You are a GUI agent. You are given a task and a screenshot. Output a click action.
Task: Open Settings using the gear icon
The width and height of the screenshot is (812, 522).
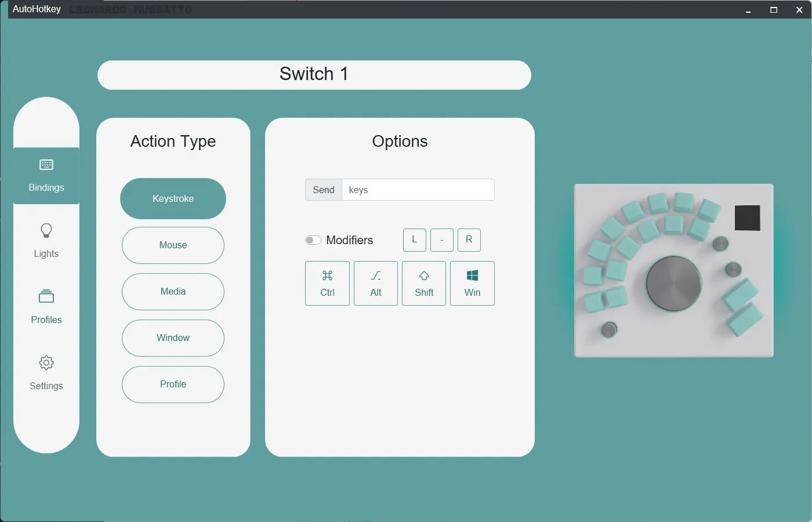click(46, 362)
